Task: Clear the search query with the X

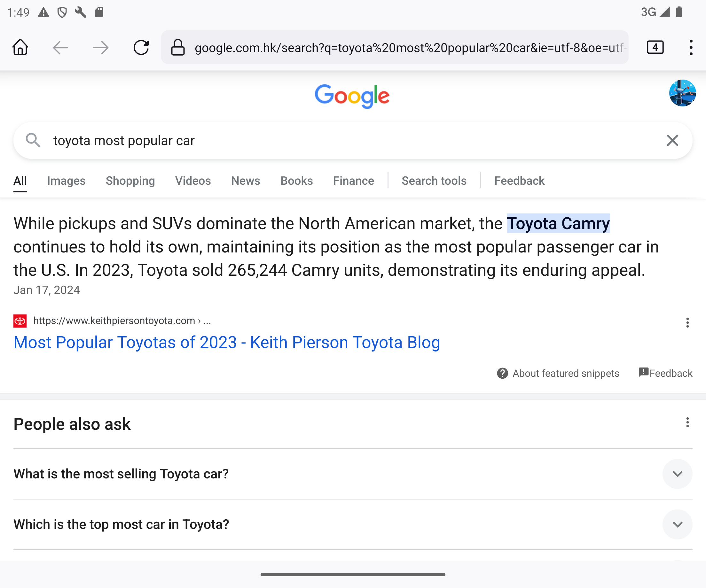Action: click(x=672, y=140)
